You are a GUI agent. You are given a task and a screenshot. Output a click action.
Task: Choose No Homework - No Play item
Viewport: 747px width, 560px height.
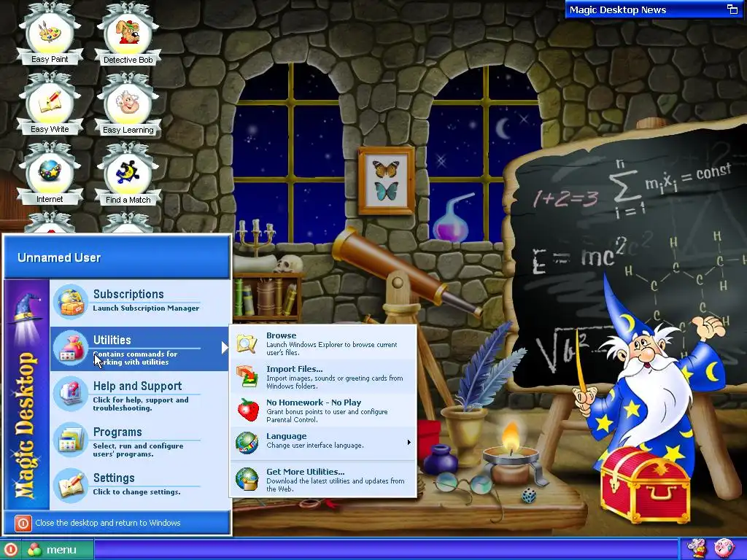pos(323,411)
